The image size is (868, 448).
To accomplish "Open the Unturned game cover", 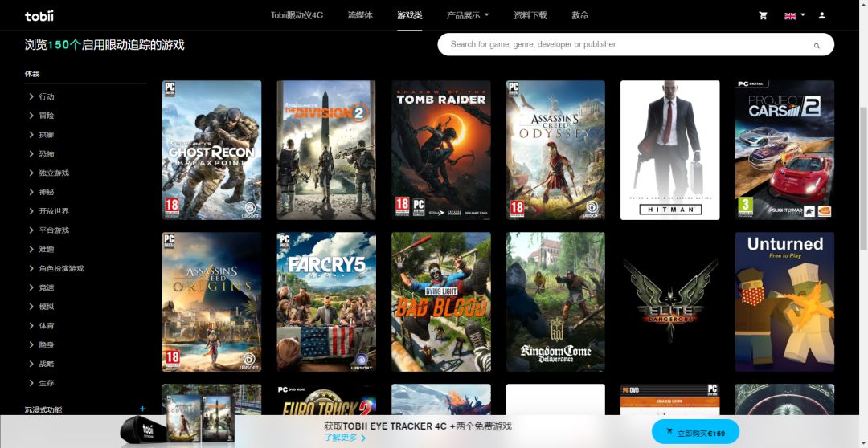I will point(784,301).
